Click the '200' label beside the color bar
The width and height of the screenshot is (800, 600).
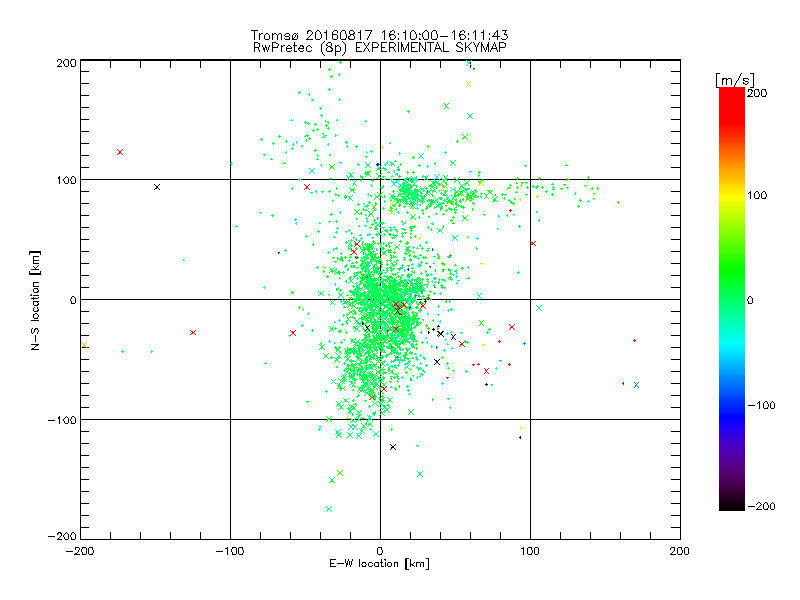pyautogui.click(x=757, y=93)
